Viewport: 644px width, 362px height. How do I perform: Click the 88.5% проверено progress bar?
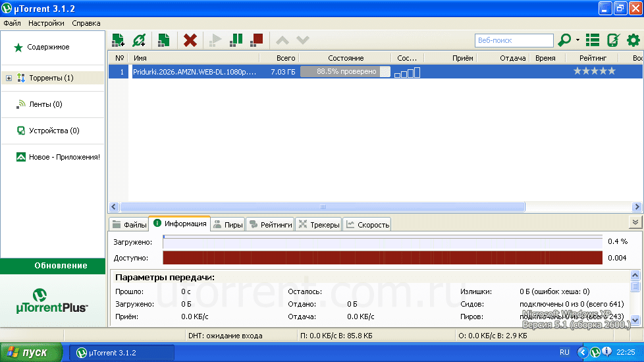(x=345, y=72)
